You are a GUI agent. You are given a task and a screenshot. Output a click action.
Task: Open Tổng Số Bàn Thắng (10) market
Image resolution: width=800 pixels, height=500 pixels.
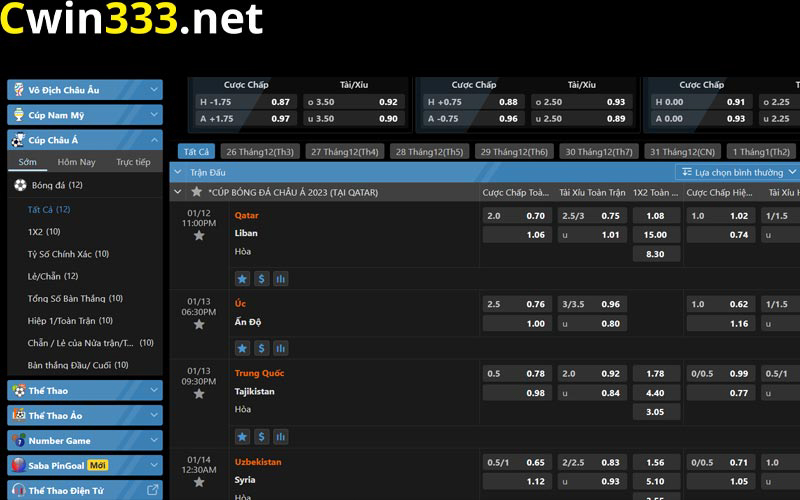[x=75, y=298]
